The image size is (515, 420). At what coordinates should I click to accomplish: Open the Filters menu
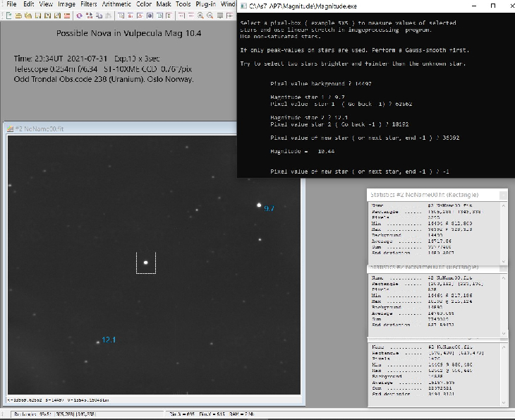(x=88, y=4)
